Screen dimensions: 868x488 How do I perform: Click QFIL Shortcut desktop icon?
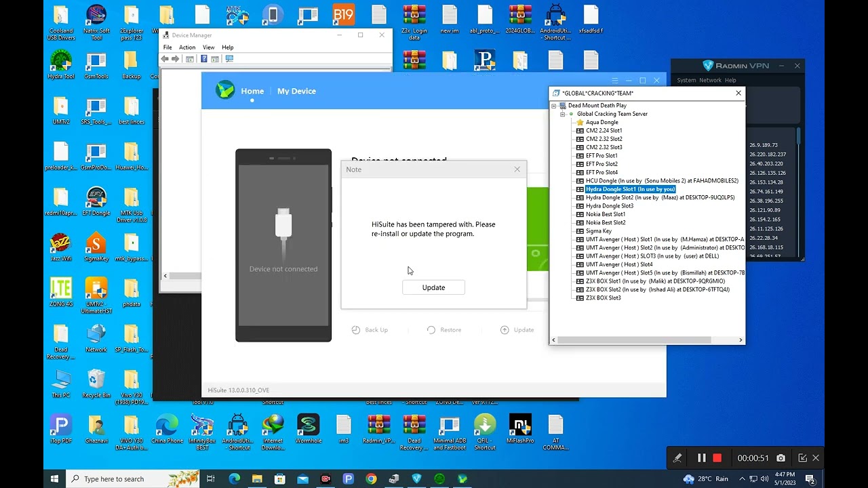tap(485, 432)
